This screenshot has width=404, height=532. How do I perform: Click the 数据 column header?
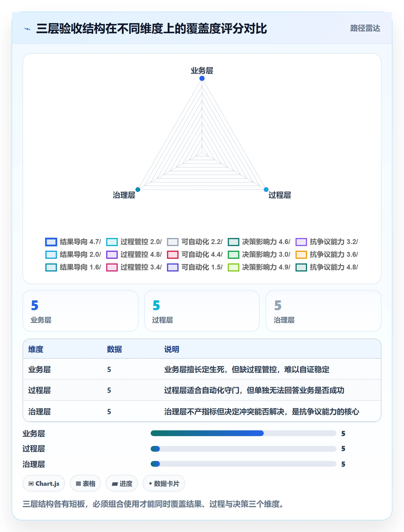pos(115,349)
